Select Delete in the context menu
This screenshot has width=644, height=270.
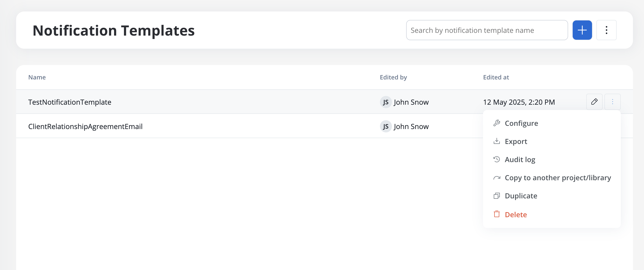(x=552, y=214)
